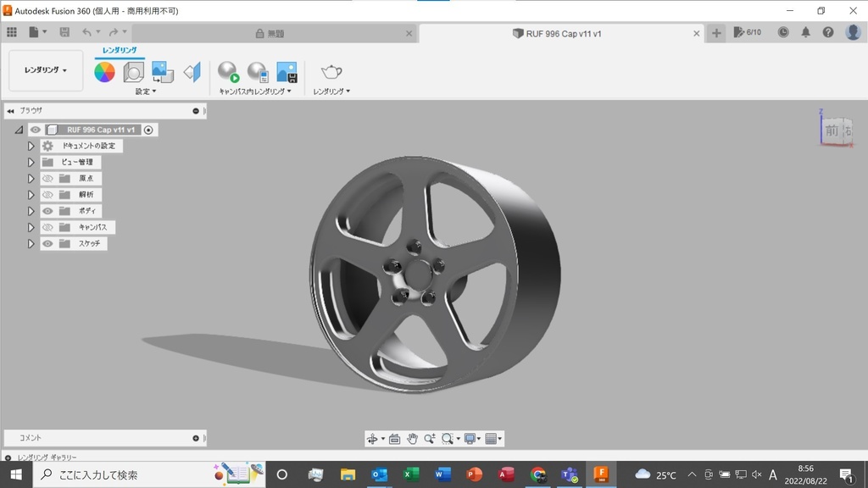Select the Texture Map Controls icon
The image size is (868, 488).
[192, 72]
